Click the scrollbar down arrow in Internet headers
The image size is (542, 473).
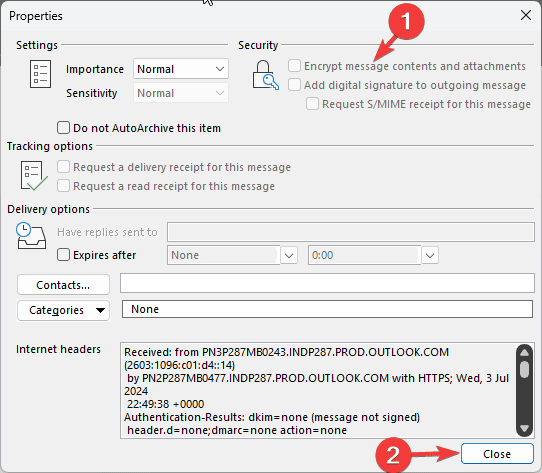pos(524,428)
